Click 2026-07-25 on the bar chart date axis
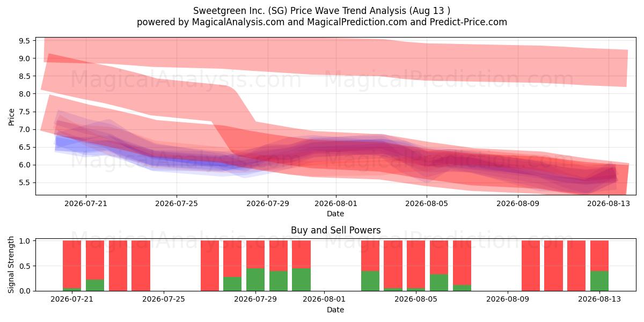644x322 pixels. pyautogui.click(x=164, y=299)
